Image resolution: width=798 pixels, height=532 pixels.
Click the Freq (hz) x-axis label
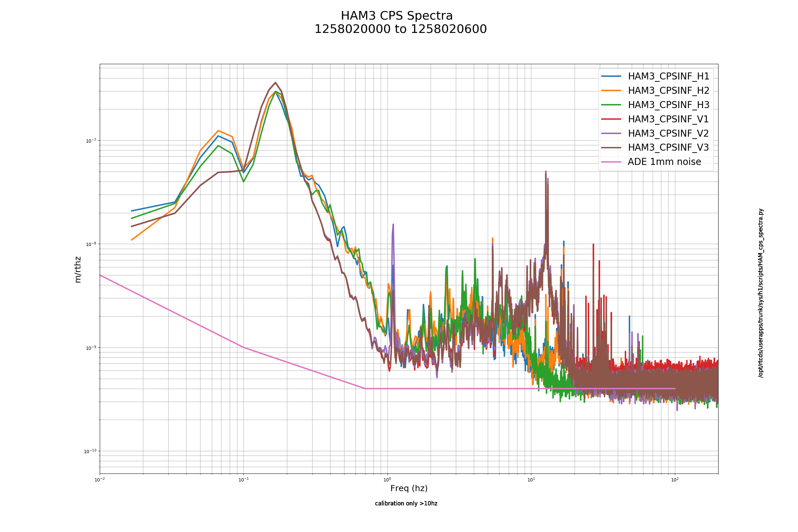(x=409, y=488)
